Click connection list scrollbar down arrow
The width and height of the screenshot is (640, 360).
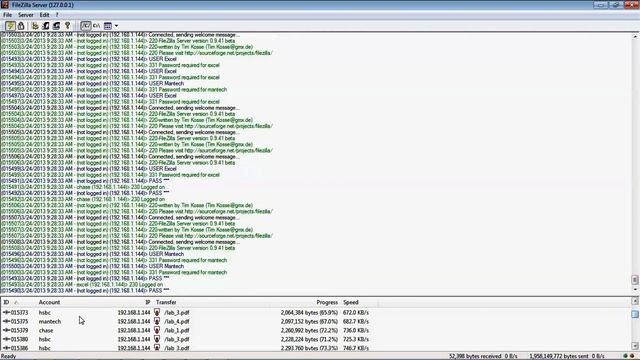point(635,346)
